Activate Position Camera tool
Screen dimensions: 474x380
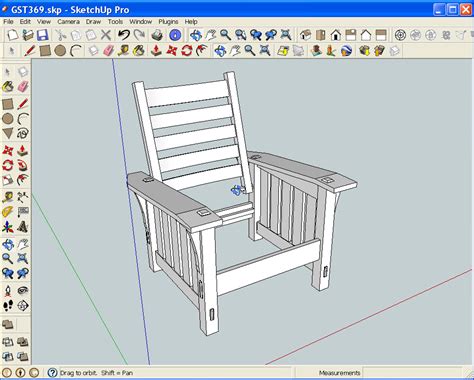[8, 290]
